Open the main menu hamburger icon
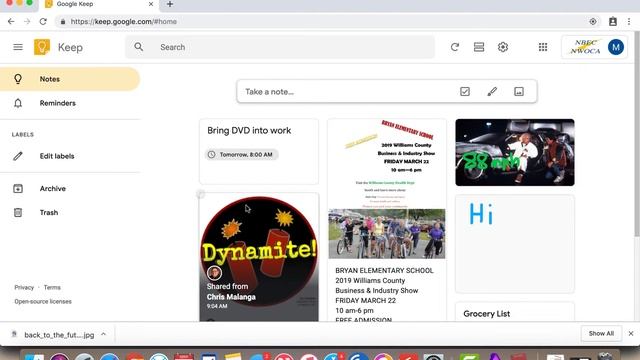This screenshot has width=640, height=360. coord(18,47)
